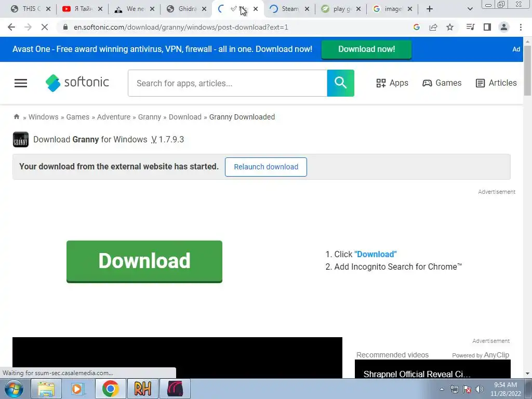Image resolution: width=532 pixels, height=399 pixels.
Task: Open a new browser tab
Action: [430, 9]
